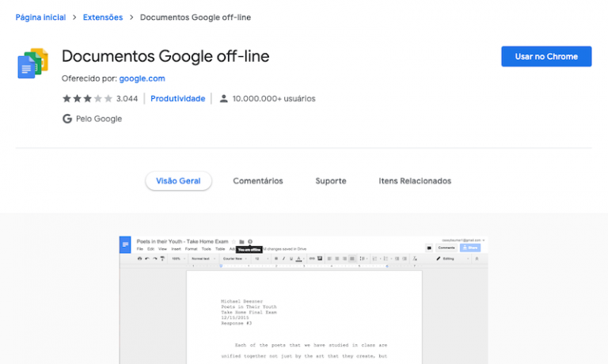Open Insert menu in the preview document
This screenshot has width=608, height=364.
pos(176,249)
